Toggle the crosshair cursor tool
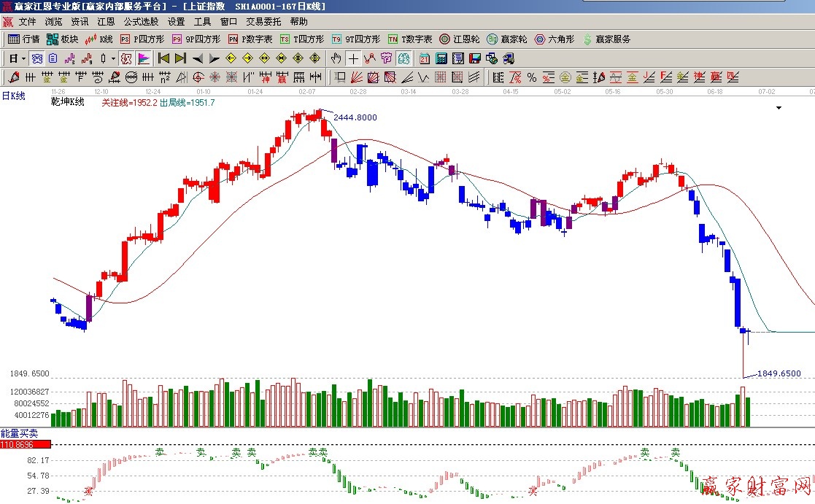This screenshot has width=815, height=504. 353,58
